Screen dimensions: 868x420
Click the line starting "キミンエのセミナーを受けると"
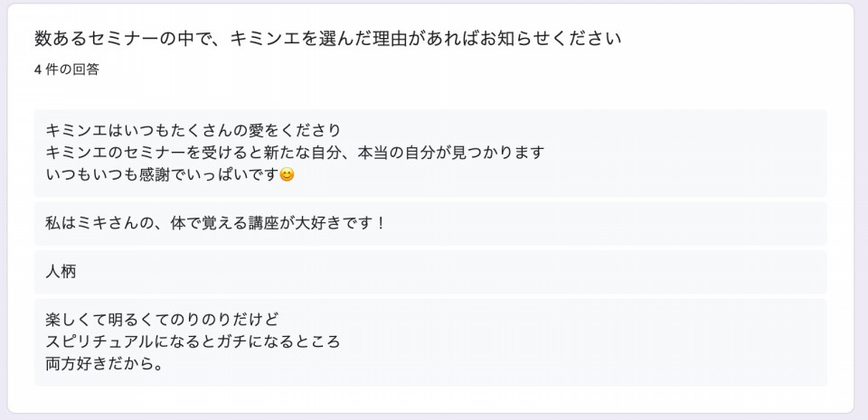(x=295, y=153)
